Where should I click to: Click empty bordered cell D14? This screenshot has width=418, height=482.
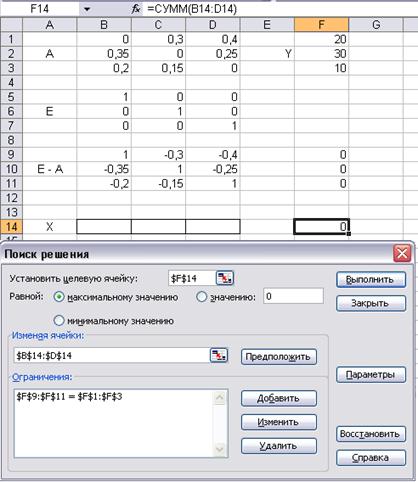(213, 227)
